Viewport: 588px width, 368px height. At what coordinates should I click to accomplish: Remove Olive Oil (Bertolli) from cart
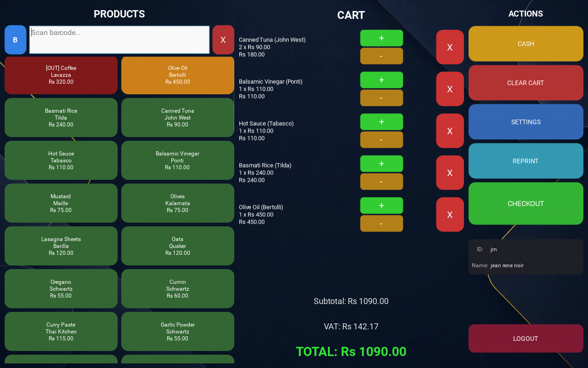click(450, 215)
